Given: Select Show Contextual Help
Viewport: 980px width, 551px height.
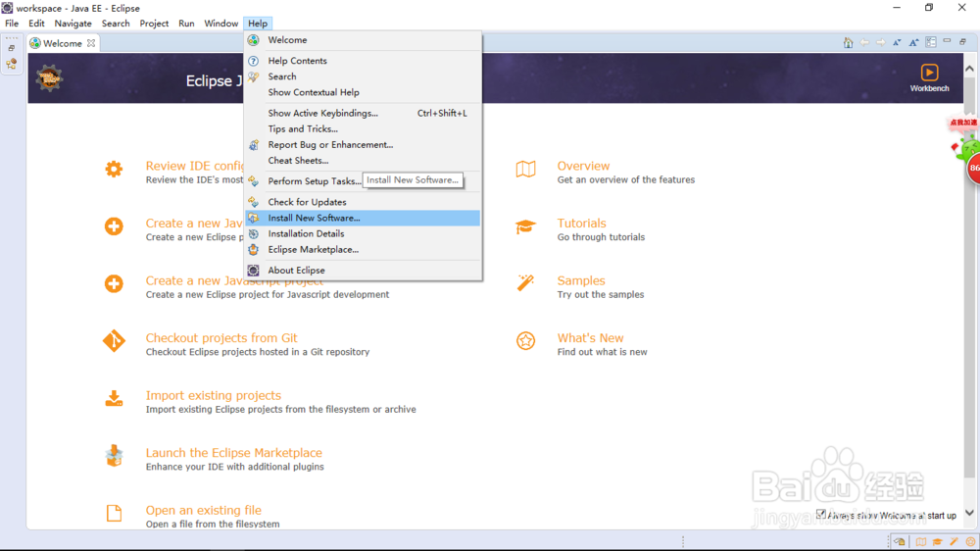Looking at the screenshot, I should click(x=364, y=92).
